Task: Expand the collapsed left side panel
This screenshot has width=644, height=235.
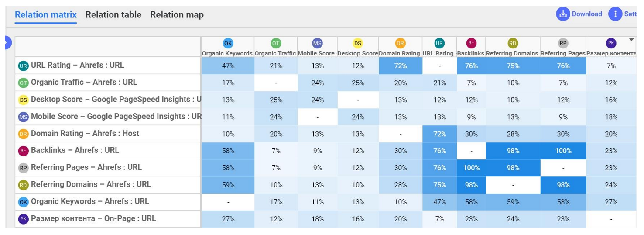Action: [x=6, y=43]
